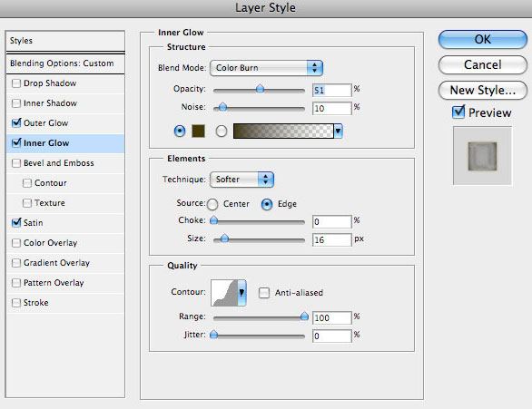
Task: Choose Center as the glow source
Action: [x=212, y=204]
